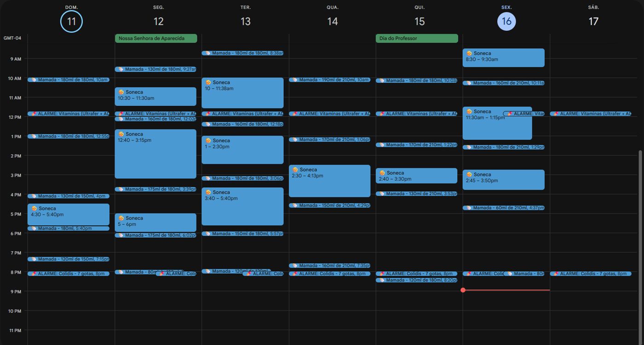Open Mamada 175ml de 180ml at 3:39pm
The width and height of the screenshot is (644, 345).
pyautogui.click(x=155, y=190)
